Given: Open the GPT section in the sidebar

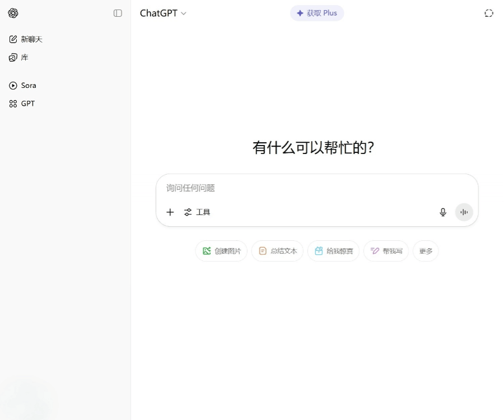Looking at the screenshot, I should coord(22,103).
